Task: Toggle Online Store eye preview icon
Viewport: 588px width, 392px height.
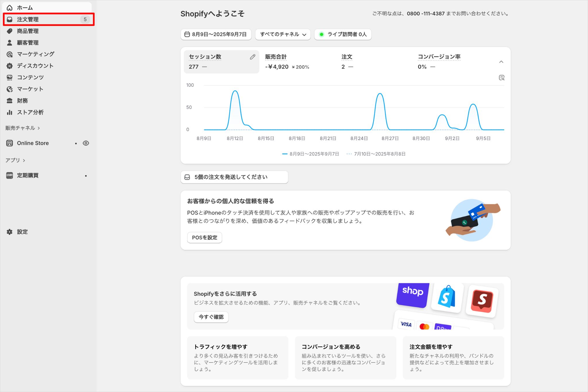Action: (86, 143)
